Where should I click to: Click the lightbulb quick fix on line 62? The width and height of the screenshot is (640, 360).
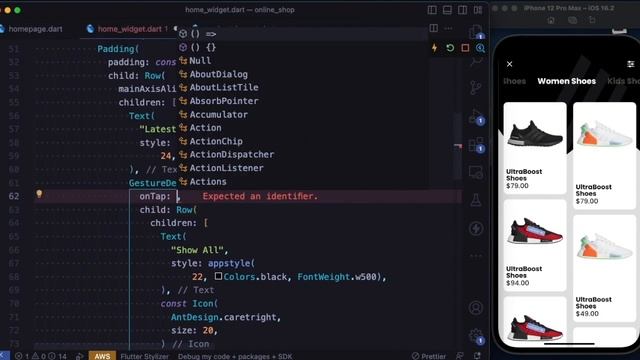click(x=39, y=194)
